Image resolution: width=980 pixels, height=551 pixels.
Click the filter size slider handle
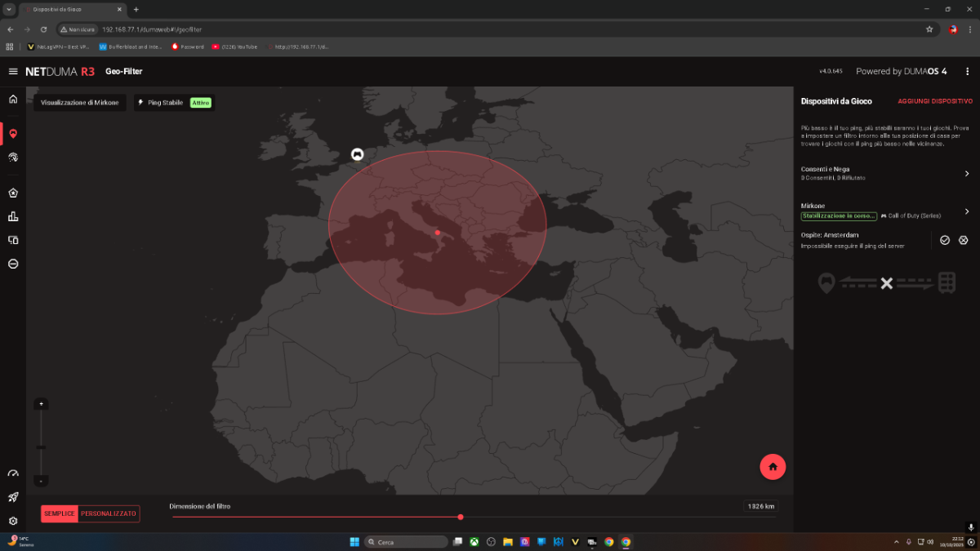[461, 517]
